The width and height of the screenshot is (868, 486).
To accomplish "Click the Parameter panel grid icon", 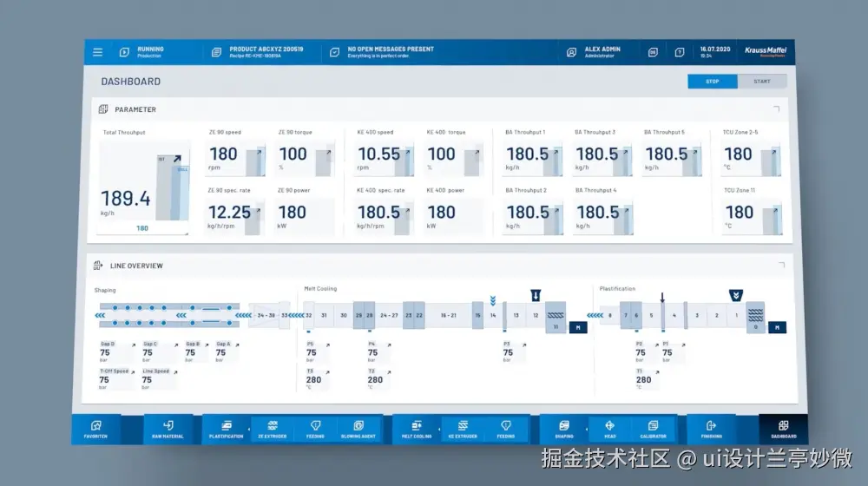I will click(103, 109).
